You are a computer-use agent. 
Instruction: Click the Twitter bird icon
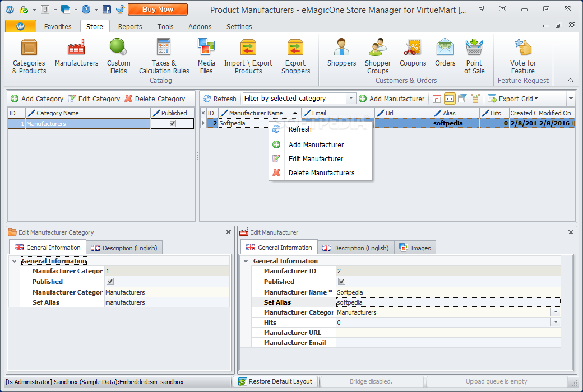pos(120,10)
